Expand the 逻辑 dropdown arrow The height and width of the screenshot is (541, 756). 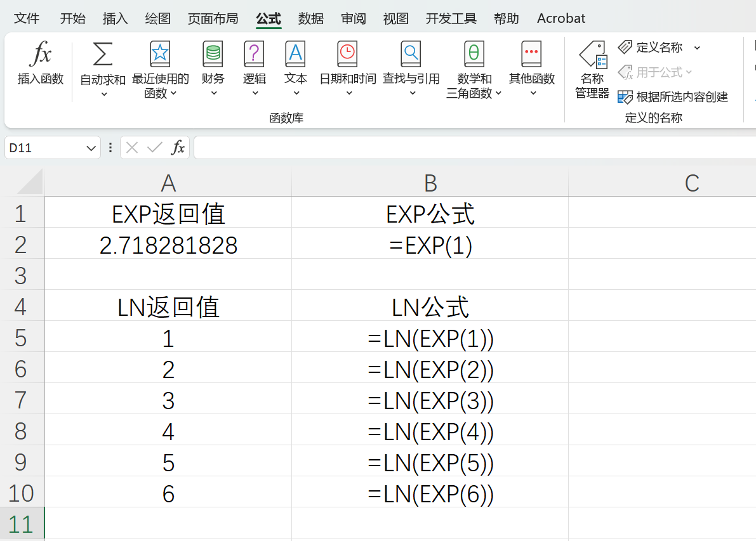[x=255, y=93]
